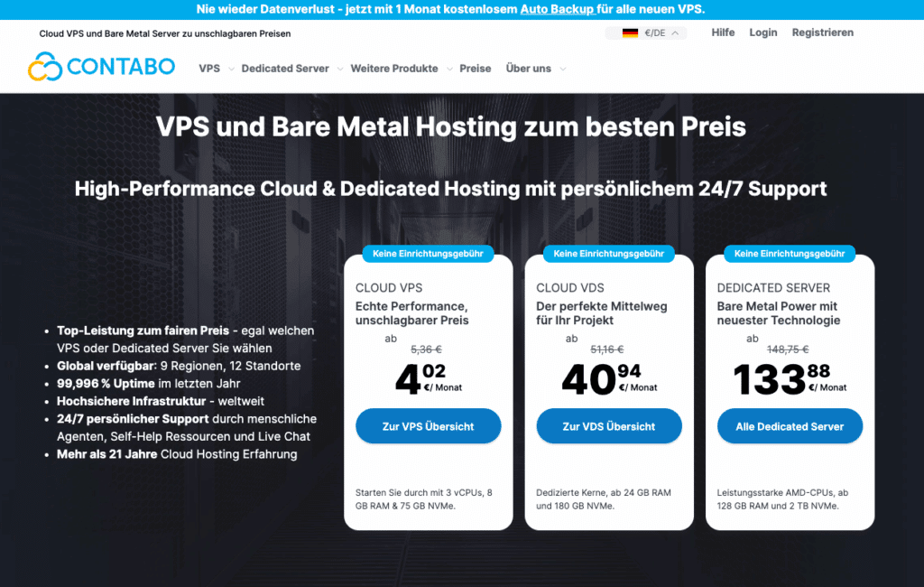
Task: Click the Keine Einrichtungsgebühr badge on Cloud VDS
Action: pyautogui.click(x=609, y=254)
